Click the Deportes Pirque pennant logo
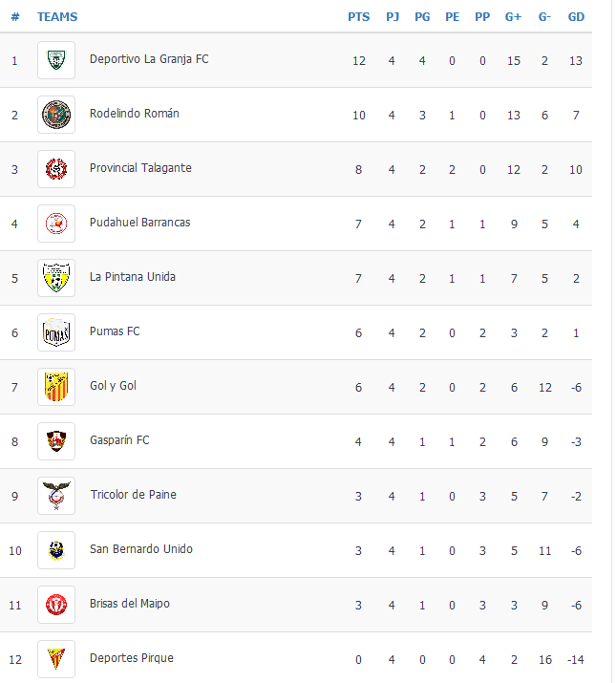Screen dimensions: 616x683 click(x=56, y=659)
